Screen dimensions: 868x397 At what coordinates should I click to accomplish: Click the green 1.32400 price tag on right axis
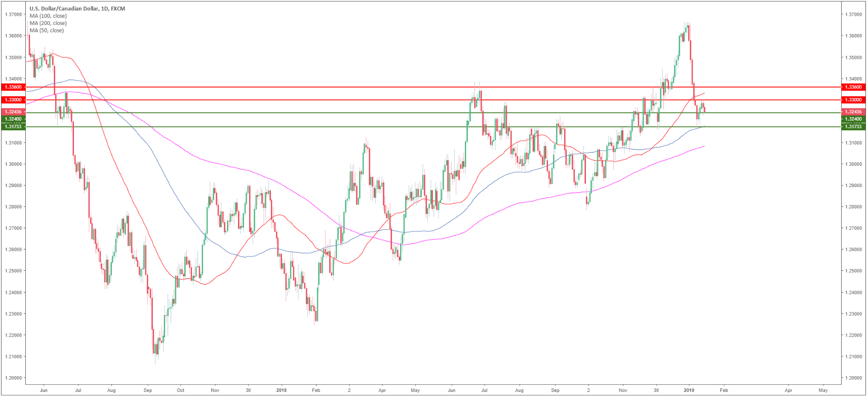click(853, 119)
